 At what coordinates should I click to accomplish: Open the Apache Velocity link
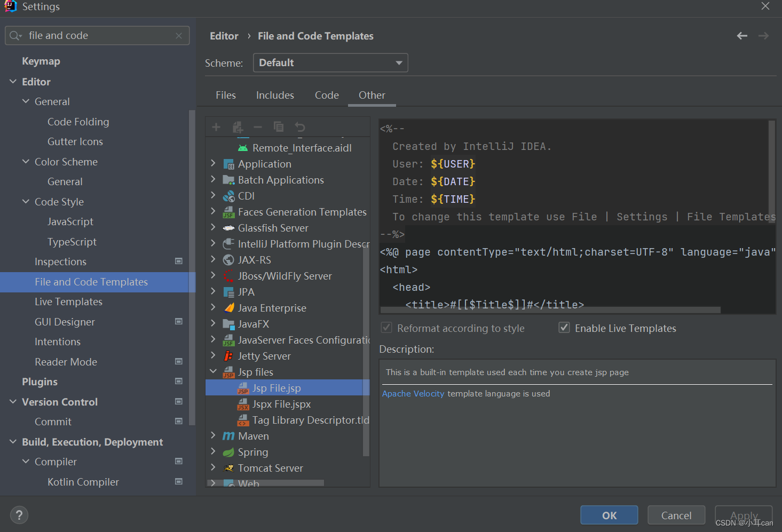(413, 393)
